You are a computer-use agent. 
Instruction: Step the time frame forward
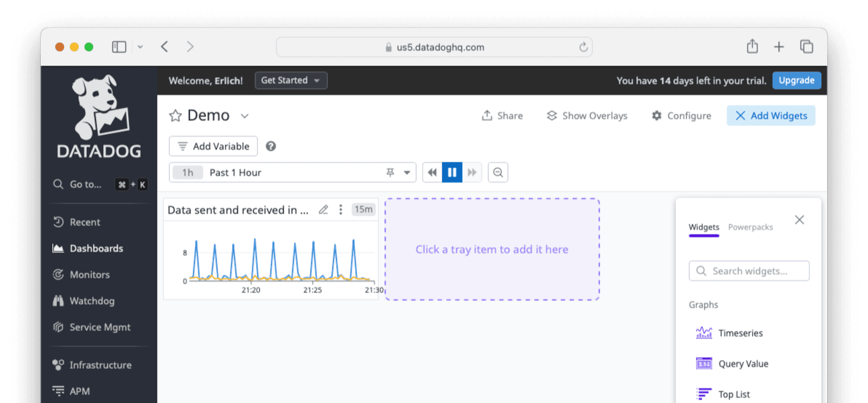click(472, 173)
